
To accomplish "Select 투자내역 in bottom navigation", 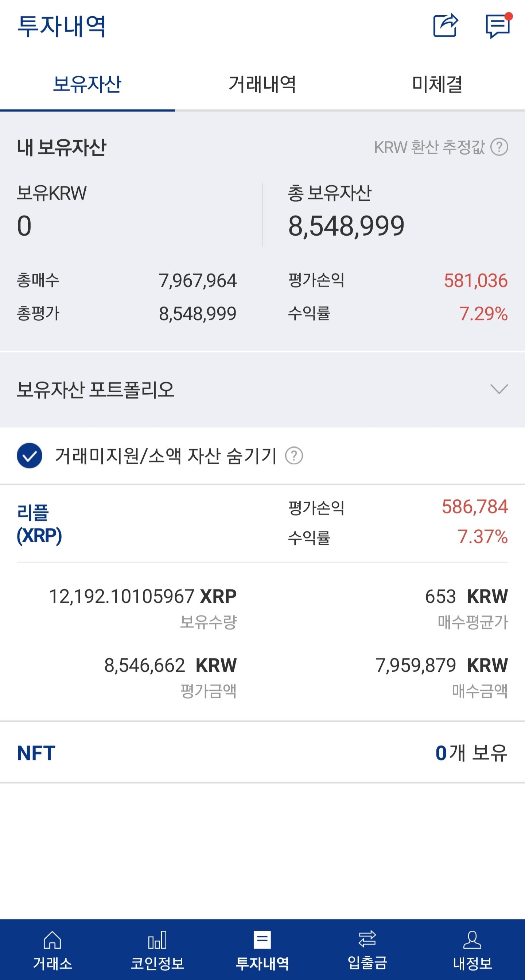I will click(262, 950).
